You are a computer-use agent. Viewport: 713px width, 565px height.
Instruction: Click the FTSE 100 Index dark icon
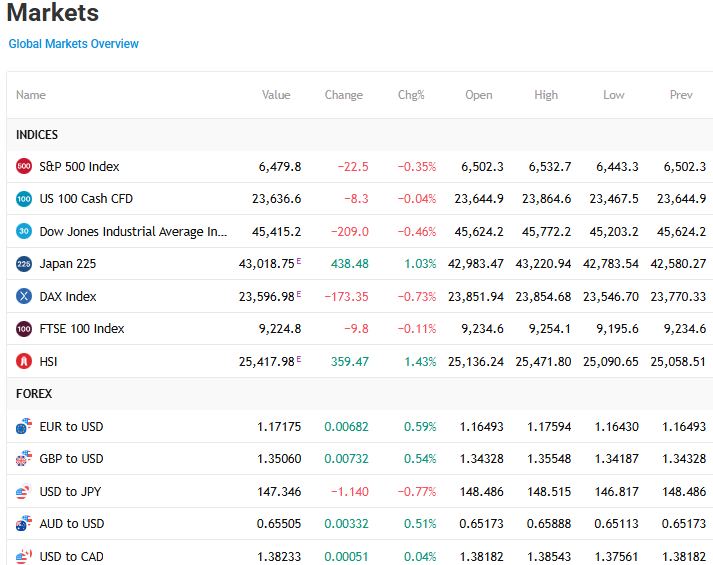[24, 329]
